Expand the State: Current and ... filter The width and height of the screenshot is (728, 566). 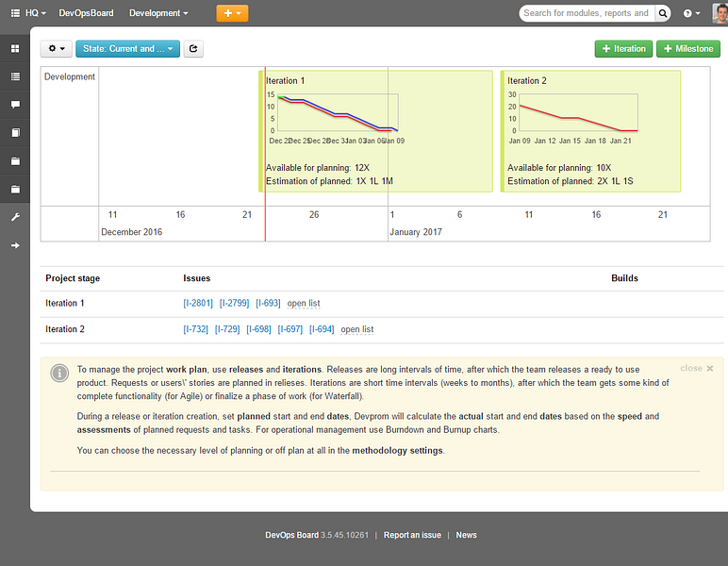coord(127,49)
